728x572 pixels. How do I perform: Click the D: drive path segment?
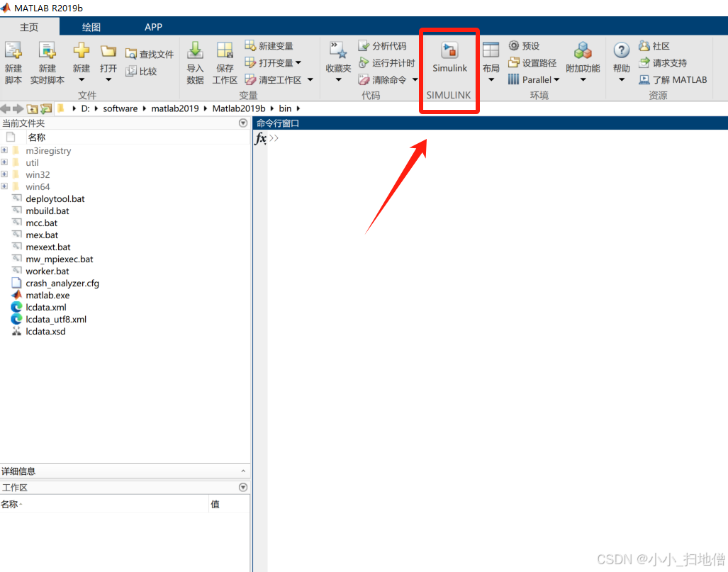click(x=86, y=108)
